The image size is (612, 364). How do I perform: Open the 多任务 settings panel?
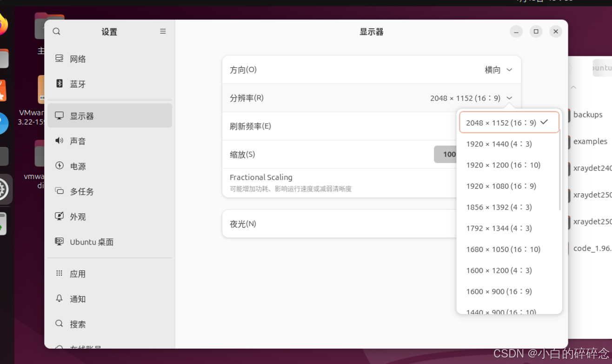[x=110, y=191]
